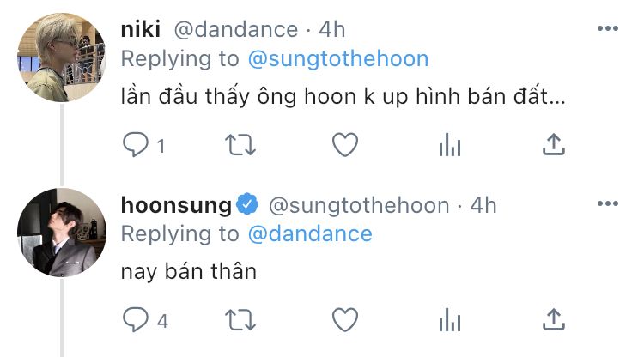
Task: Open the hoonsung display name
Action: tap(176, 205)
